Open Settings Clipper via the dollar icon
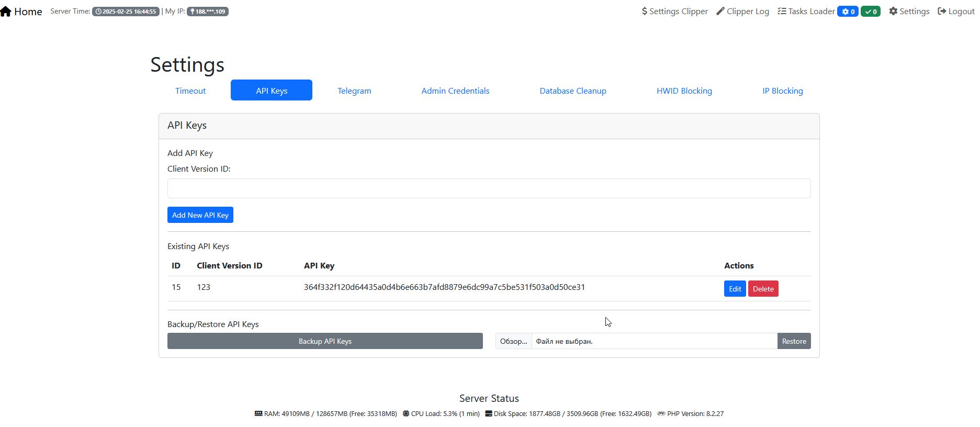Image resolution: width=980 pixels, height=427 pixels. (x=645, y=12)
